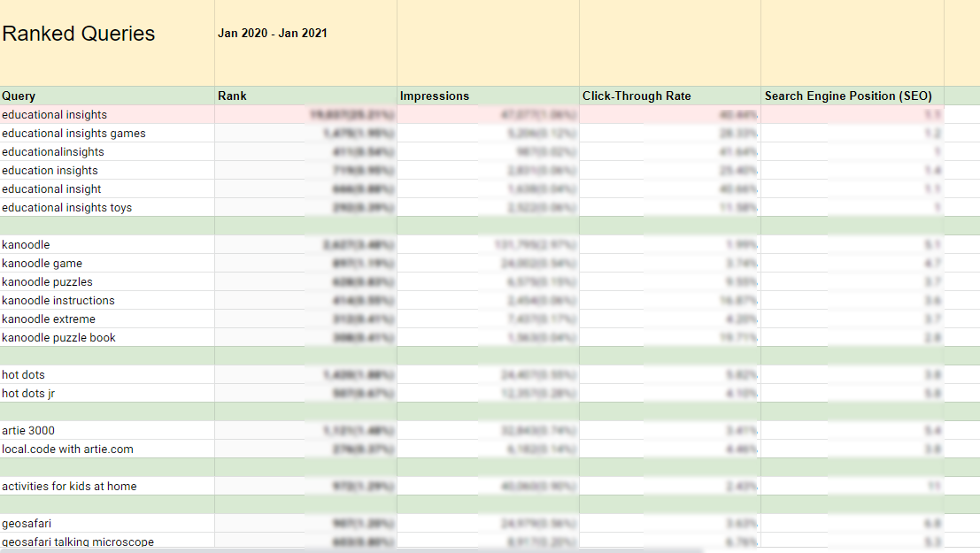Select 'geosafari talking microscope' cell
This screenshot has width=980, height=553.
coord(107,541)
